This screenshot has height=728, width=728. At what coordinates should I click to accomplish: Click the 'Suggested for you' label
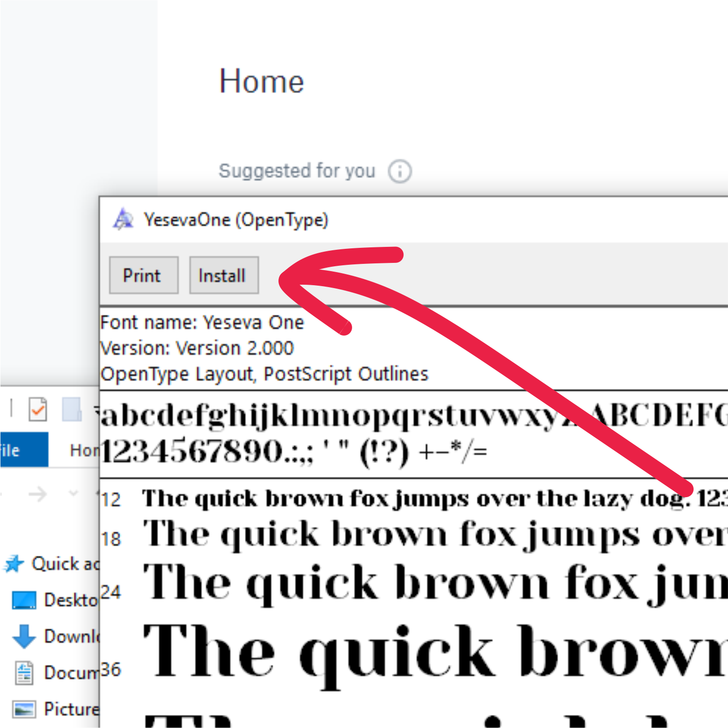297,171
